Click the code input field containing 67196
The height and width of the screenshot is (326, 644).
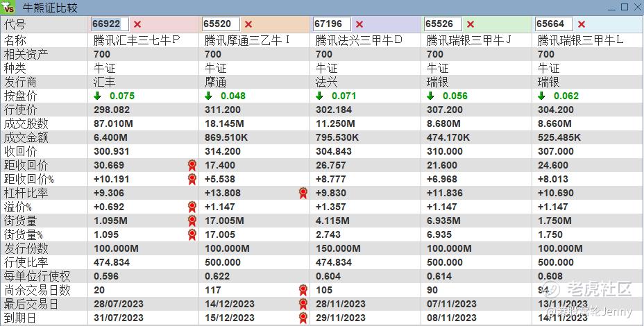pyautogui.click(x=332, y=24)
